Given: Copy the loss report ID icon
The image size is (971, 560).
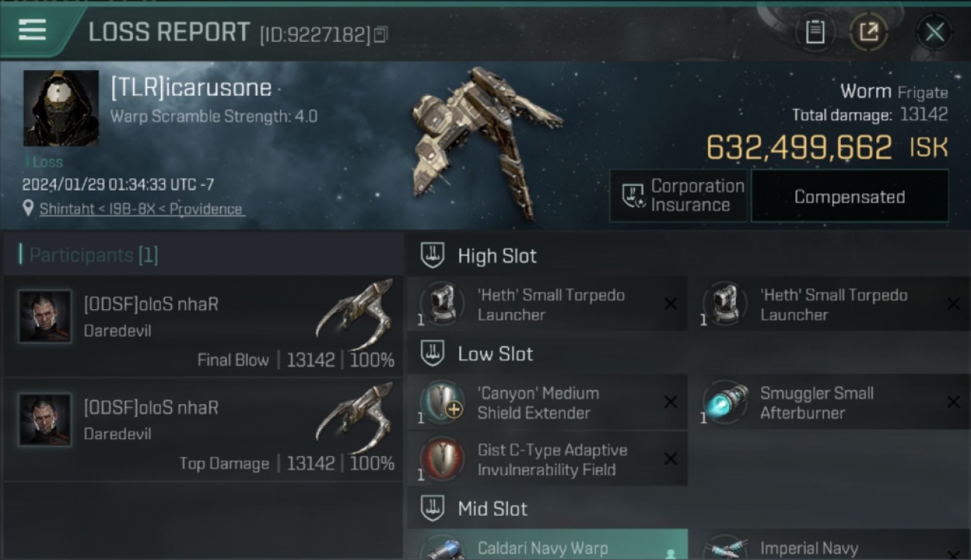Looking at the screenshot, I should (x=381, y=34).
